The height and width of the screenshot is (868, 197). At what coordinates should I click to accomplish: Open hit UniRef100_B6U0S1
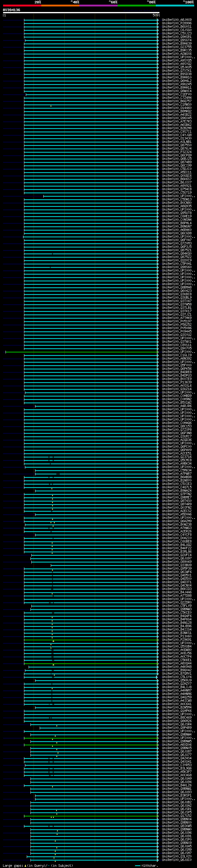176,26
